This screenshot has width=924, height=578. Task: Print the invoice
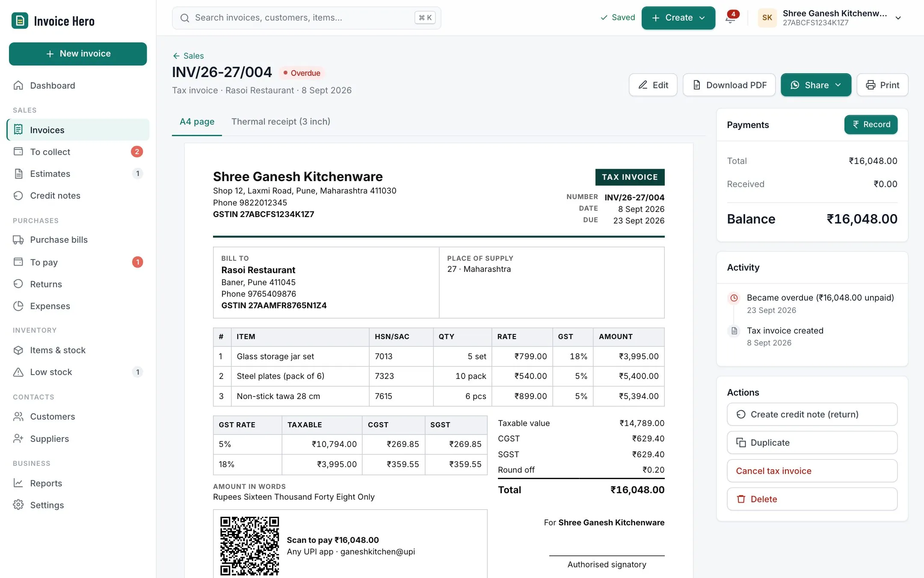point(883,85)
